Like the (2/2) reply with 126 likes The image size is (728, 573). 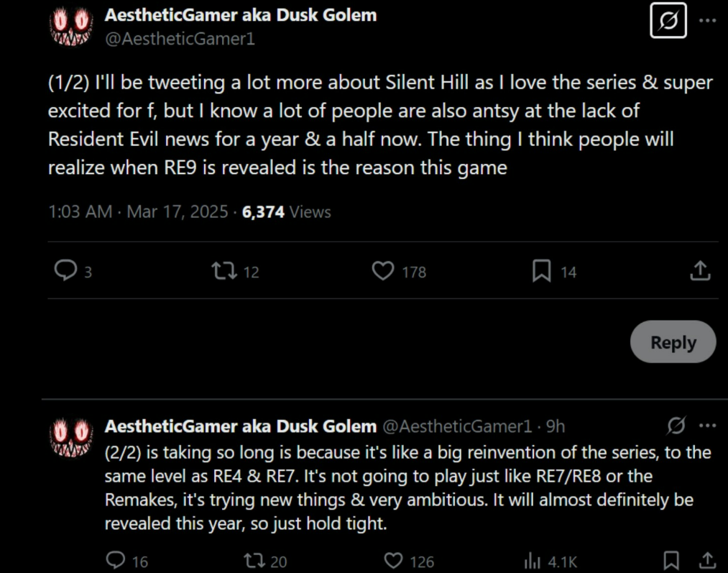[393, 560]
